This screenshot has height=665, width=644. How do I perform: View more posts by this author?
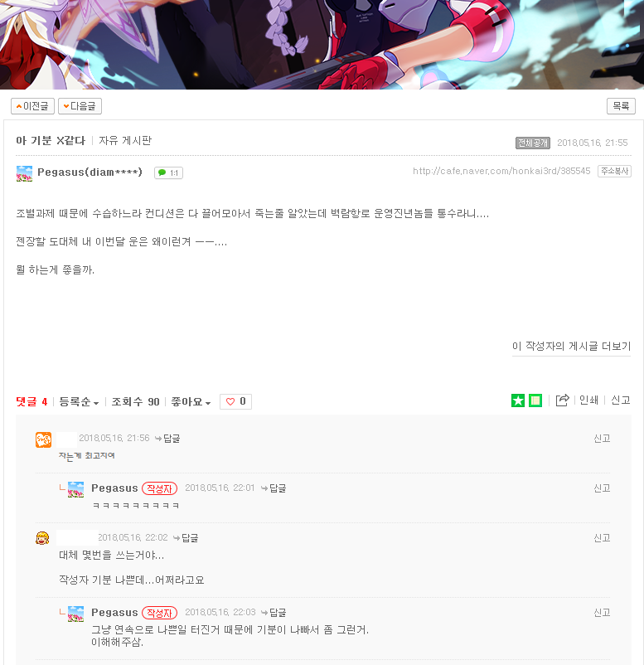[571, 347]
